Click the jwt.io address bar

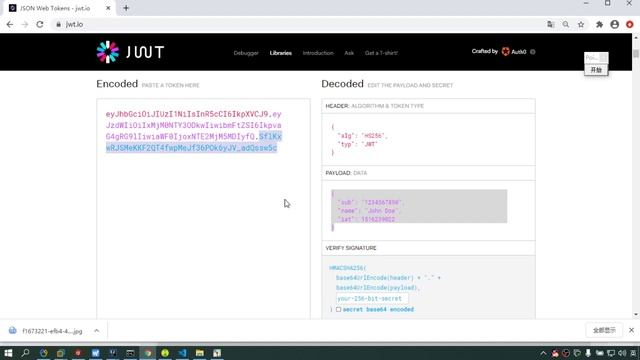pyautogui.click(x=298, y=24)
